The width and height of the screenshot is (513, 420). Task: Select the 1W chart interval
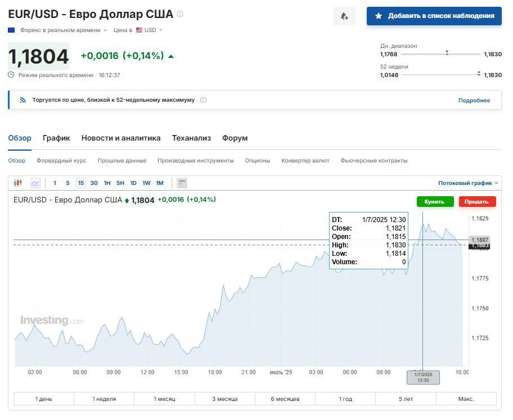(146, 183)
